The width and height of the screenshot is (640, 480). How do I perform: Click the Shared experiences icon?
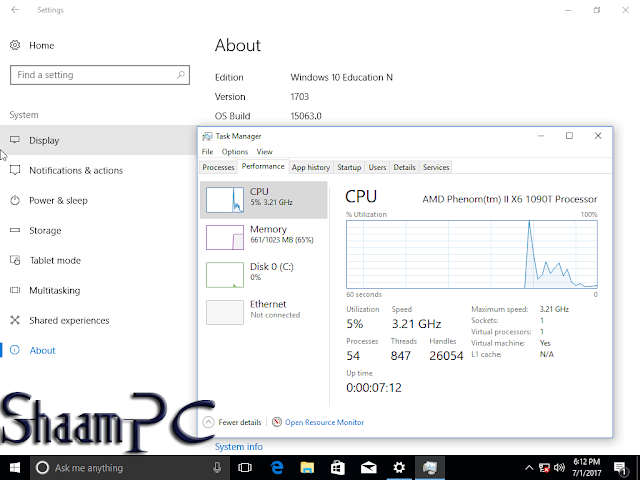(15, 320)
